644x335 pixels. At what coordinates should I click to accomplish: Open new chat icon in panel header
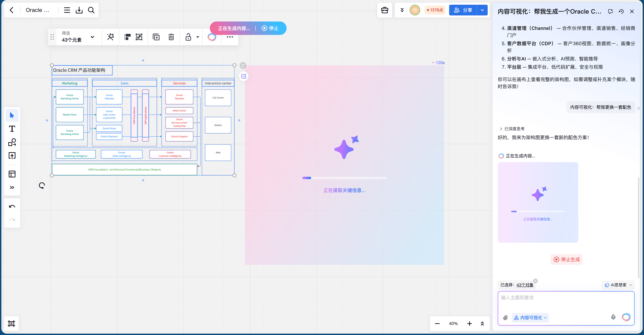tap(610, 11)
